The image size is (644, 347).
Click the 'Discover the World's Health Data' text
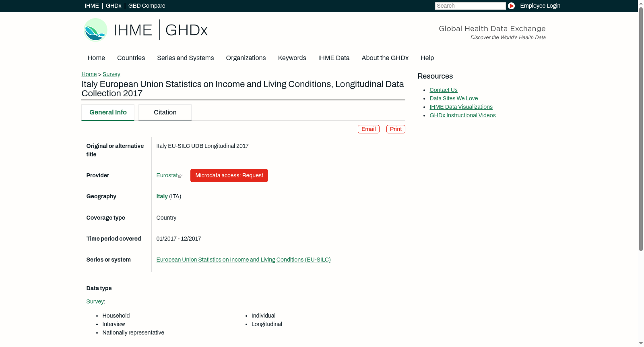click(508, 37)
